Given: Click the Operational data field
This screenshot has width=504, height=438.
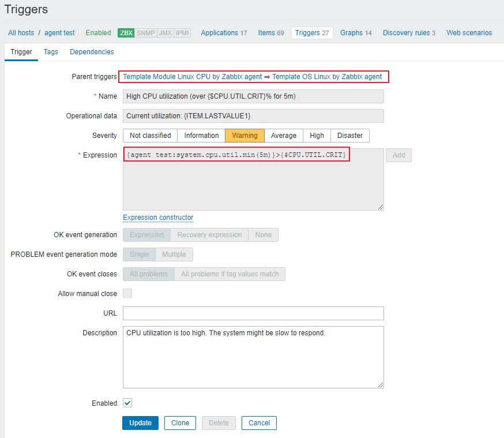Looking at the screenshot, I should [x=253, y=116].
